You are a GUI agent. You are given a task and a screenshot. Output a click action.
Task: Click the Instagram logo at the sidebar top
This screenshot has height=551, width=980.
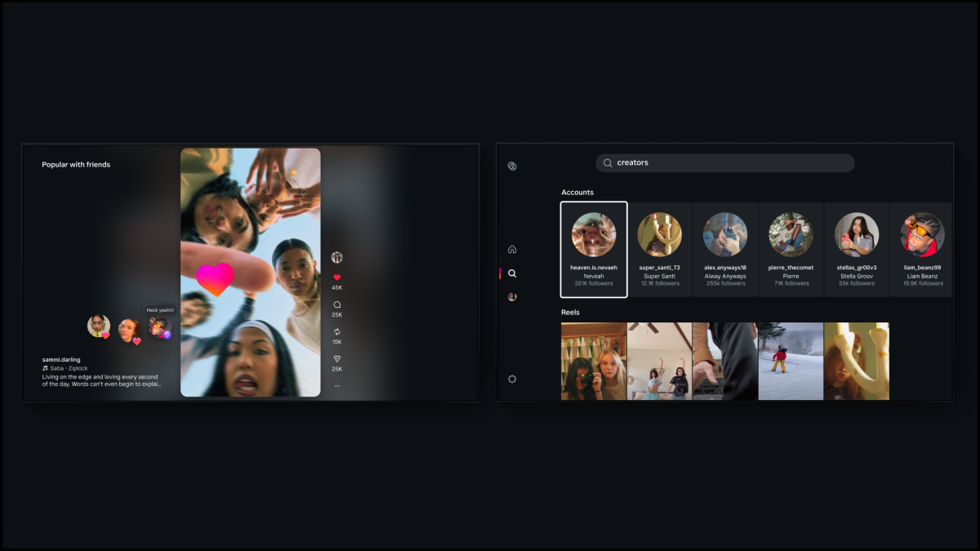(512, 166)
